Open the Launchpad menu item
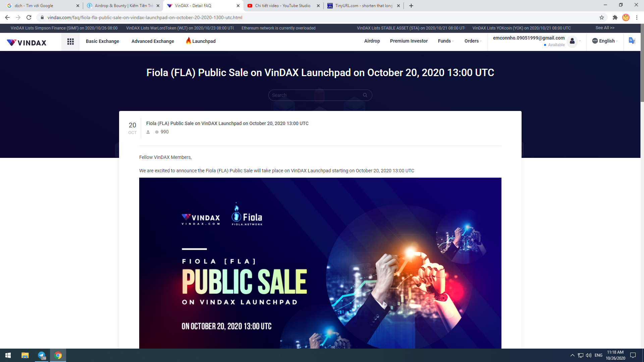 pyautogui.click(x=201, y=41)
